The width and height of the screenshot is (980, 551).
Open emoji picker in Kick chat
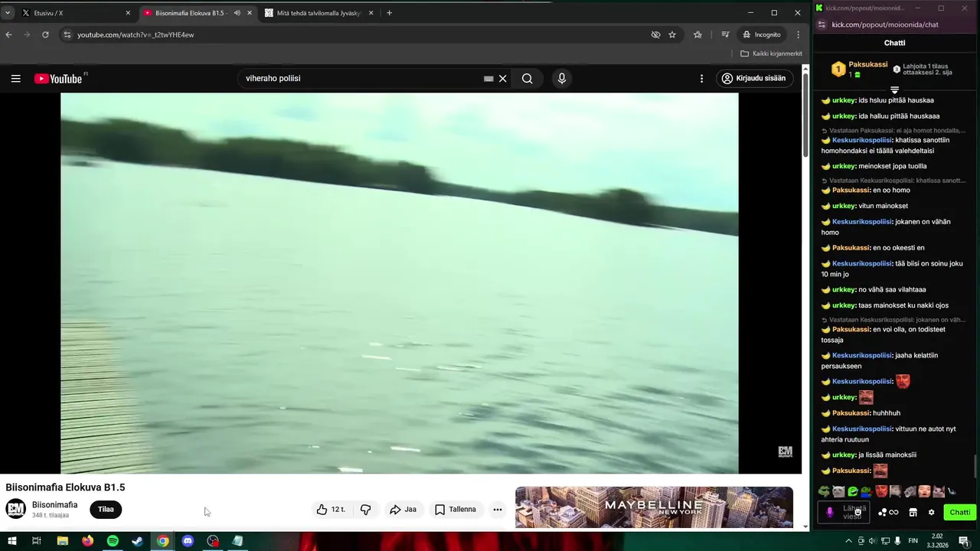[x=860, y=514]
